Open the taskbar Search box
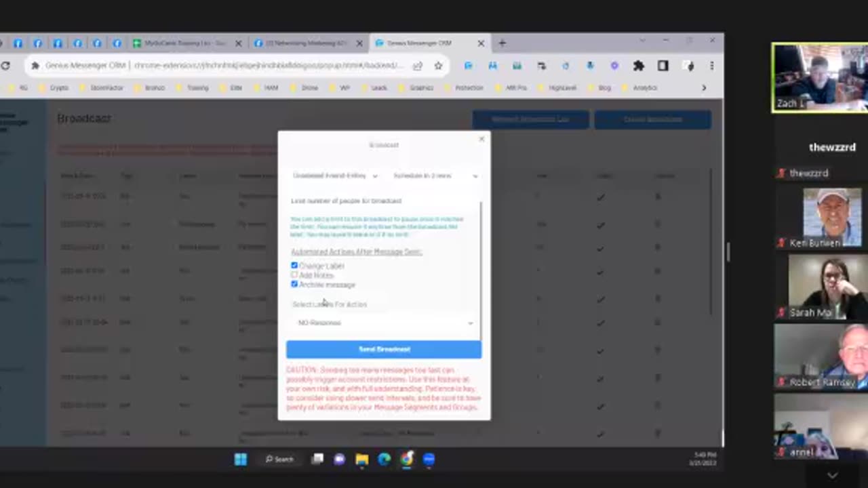868x488 pixels. coord(280,460)
